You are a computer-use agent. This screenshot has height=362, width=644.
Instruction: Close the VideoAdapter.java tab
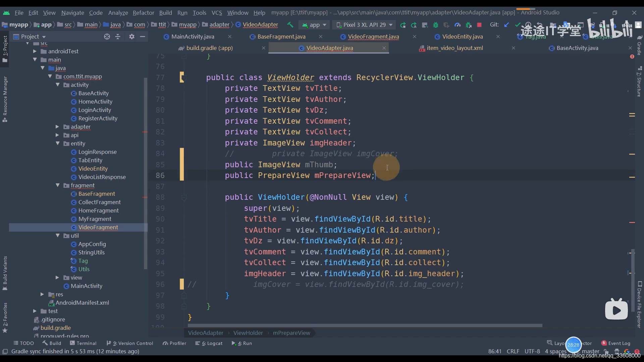tap(384, 48)
